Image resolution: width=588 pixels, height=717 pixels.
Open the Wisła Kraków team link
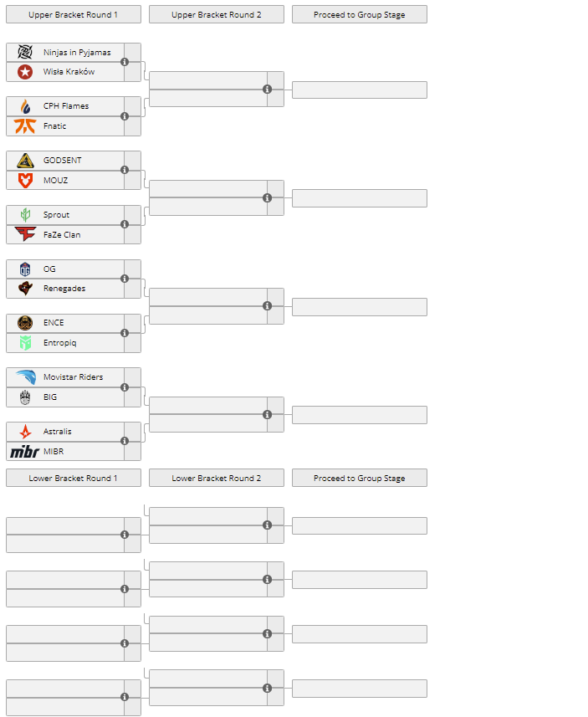[69, 72]
